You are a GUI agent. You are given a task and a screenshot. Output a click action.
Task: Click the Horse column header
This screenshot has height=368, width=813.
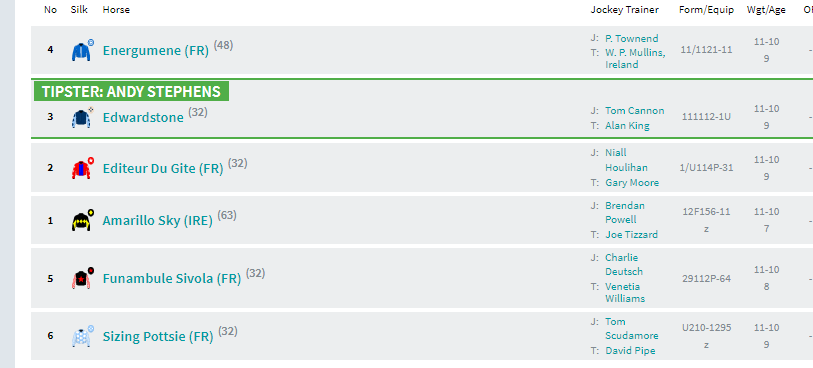[116, 10]
